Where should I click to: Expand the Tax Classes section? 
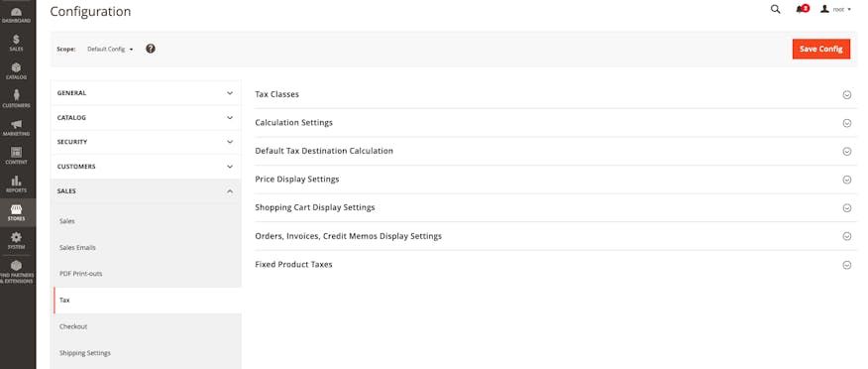(x=555, y=94)
